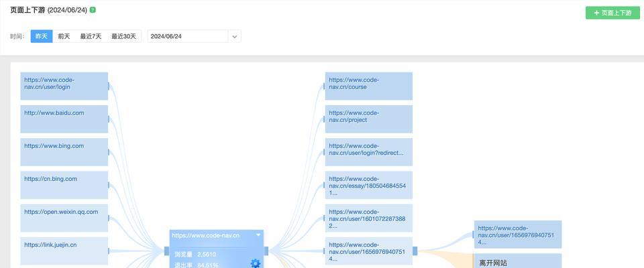Click the left connector handle of center node
The image size is (644, 268).
(167, 251)
